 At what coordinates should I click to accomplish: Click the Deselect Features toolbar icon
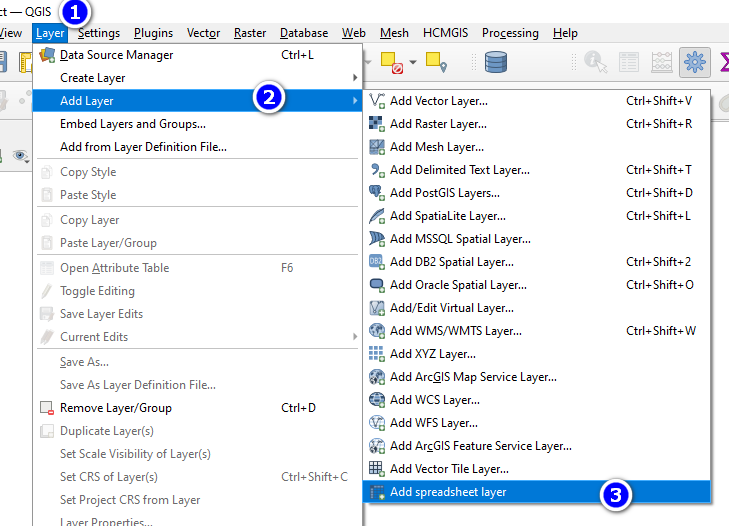[391, 62]
